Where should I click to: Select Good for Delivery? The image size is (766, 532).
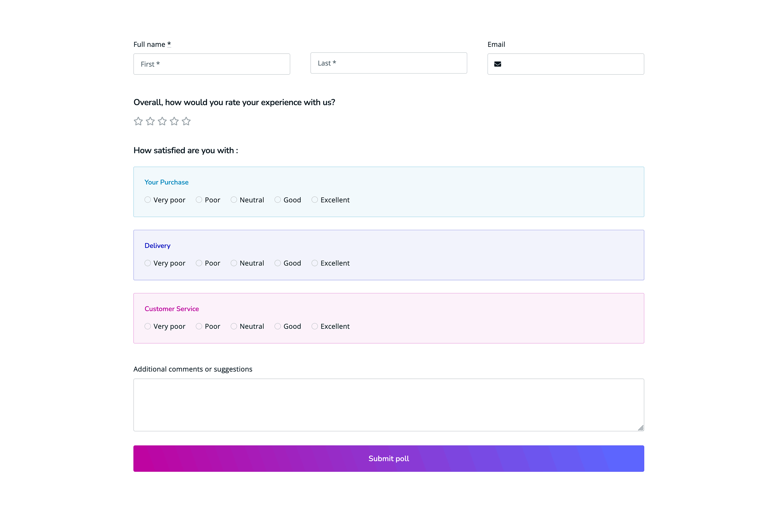pos(278,263)
